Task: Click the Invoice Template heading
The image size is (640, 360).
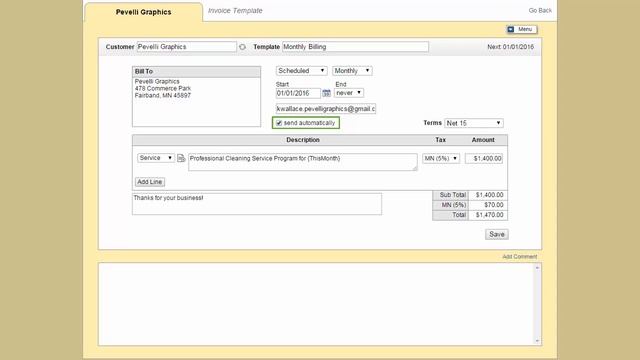Action: point(235,11)
